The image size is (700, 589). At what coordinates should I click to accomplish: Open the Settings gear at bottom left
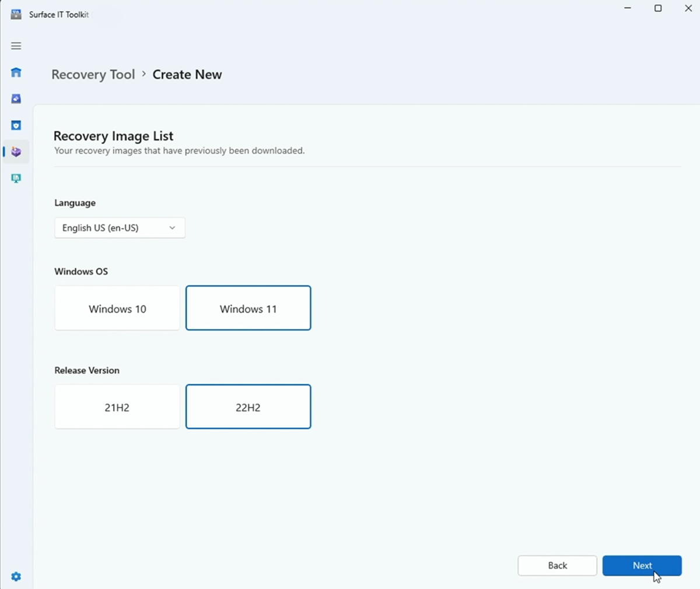click(16, 576)
